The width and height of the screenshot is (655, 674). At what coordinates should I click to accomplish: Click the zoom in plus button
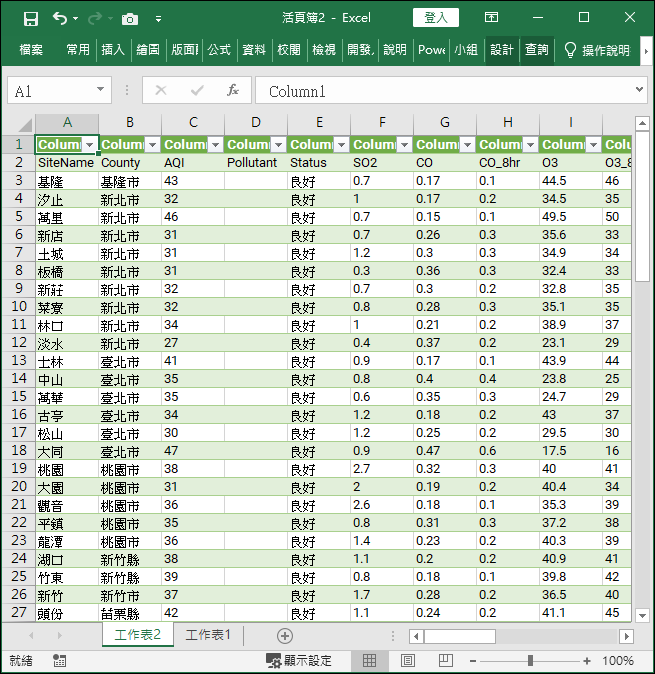(x=587, y=661)
